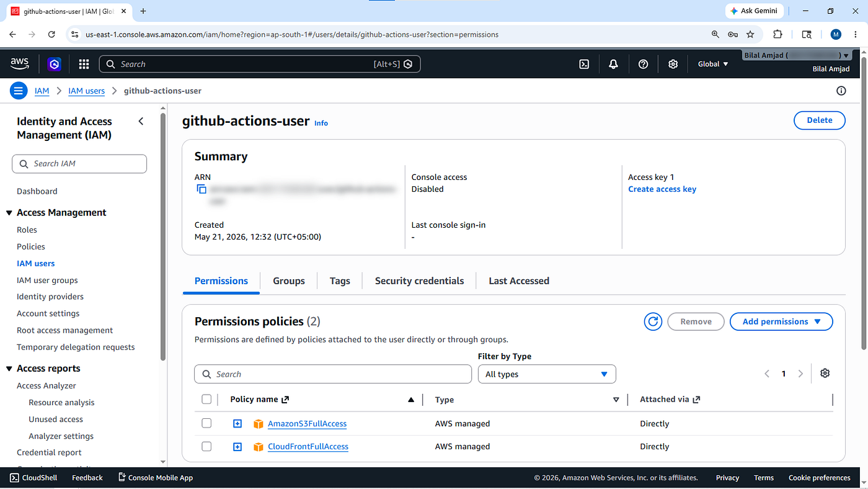Click the AWS logo home icon

(20, 63)
